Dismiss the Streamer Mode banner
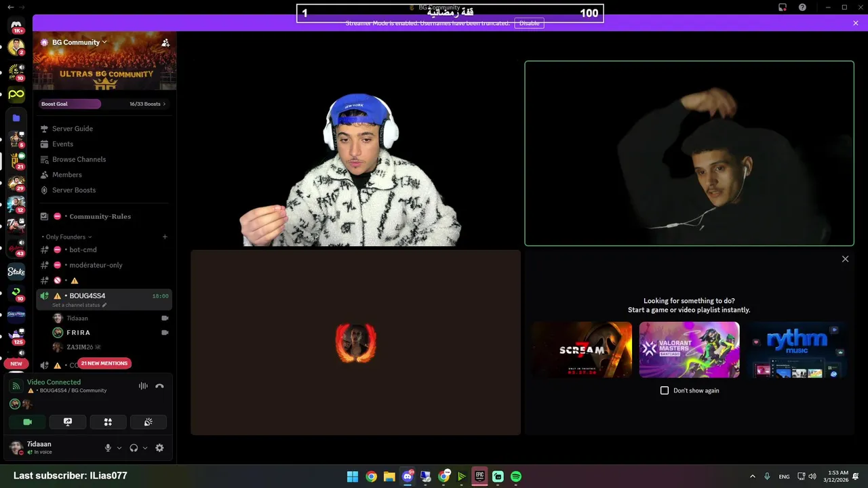 click(x=856, y=23)
